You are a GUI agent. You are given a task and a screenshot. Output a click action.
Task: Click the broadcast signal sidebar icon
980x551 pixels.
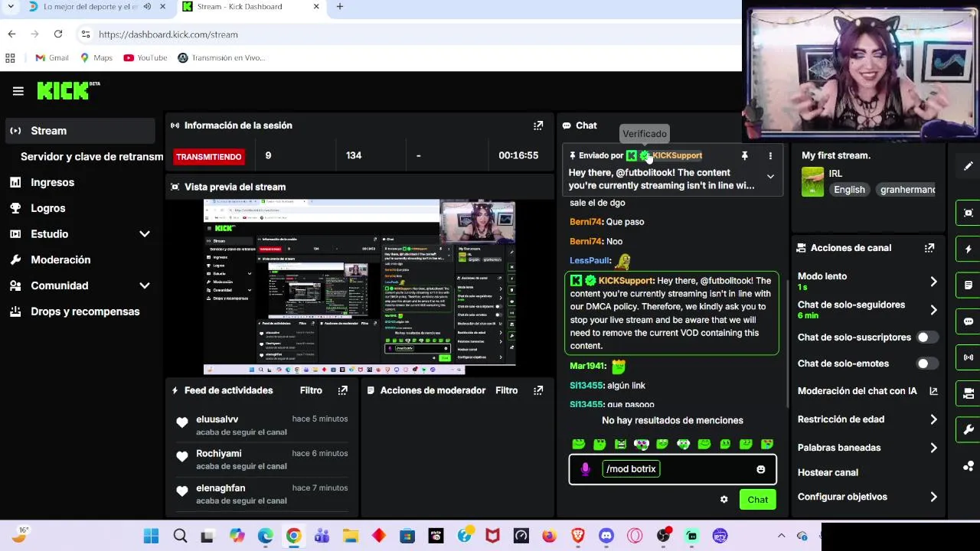(969, 357)
